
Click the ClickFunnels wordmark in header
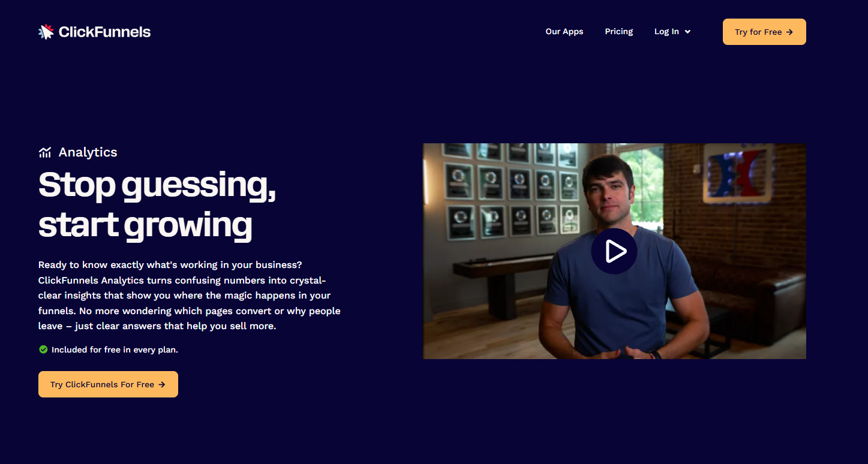point(104,32)
